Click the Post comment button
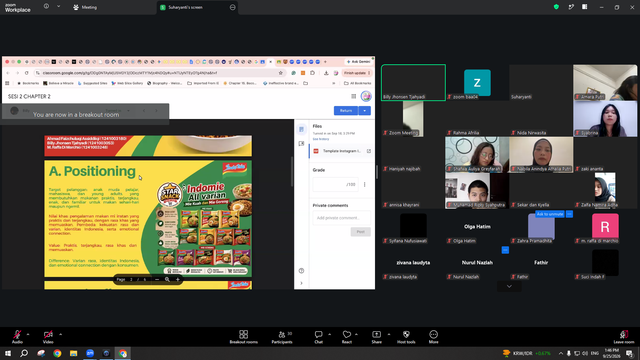 [x=360, y=232]
